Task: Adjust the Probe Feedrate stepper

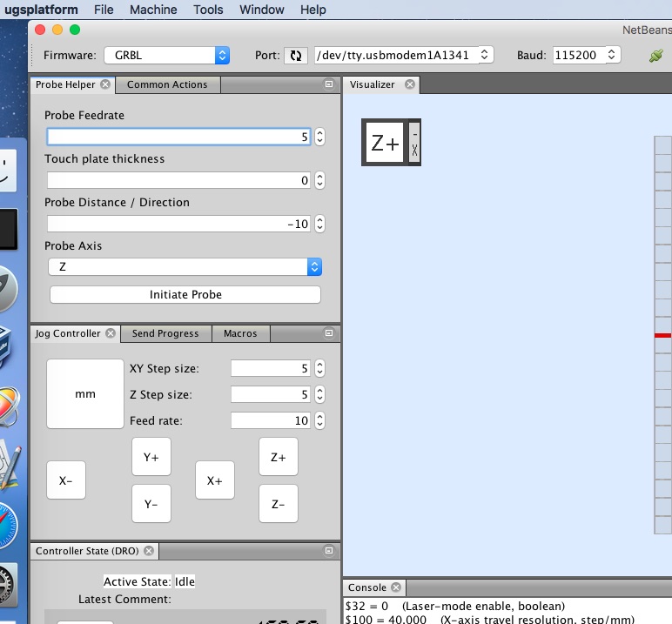Action: click(x=319, y=137)
